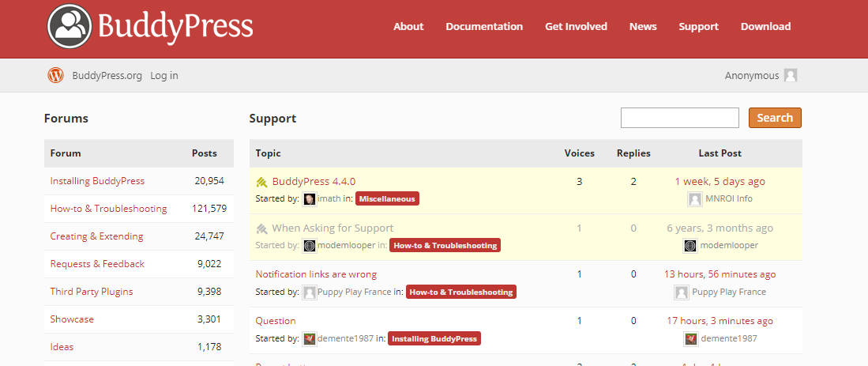Click Puppy Play France name after Started by
868x366 pixels.
pos(355,292)
